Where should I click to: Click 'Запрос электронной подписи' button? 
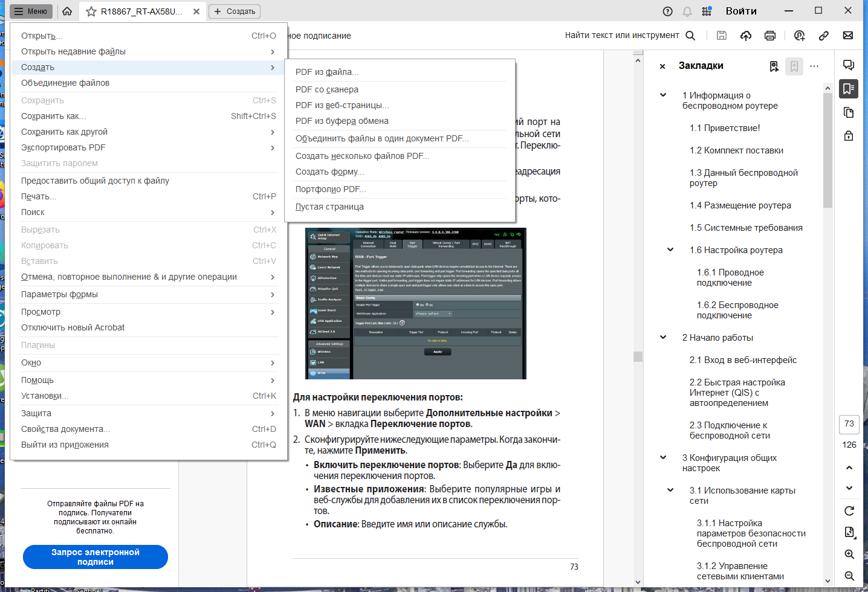click(96, 557)
